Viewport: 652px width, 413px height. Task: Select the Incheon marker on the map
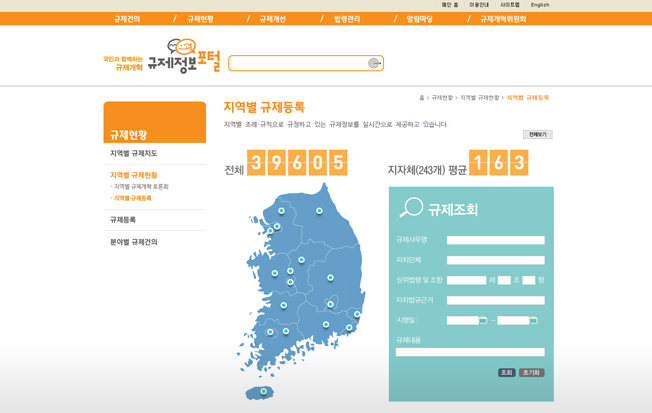coord(270,231)
